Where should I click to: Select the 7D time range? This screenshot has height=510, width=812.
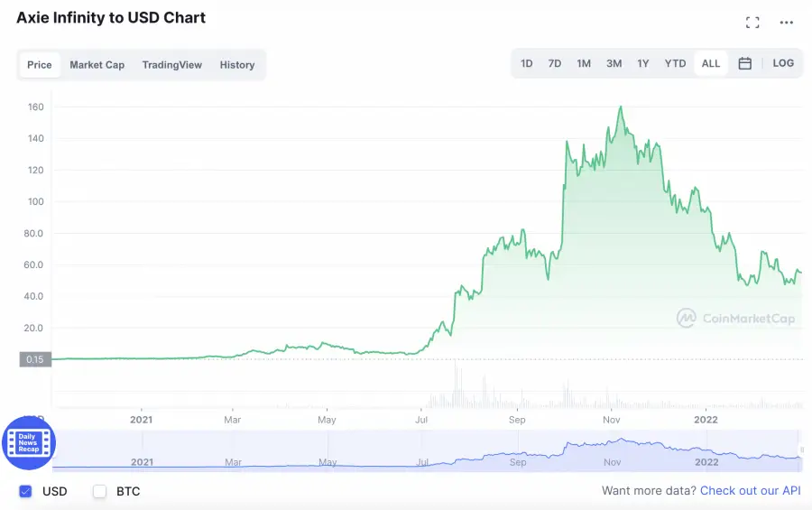[x=555, y=64]
